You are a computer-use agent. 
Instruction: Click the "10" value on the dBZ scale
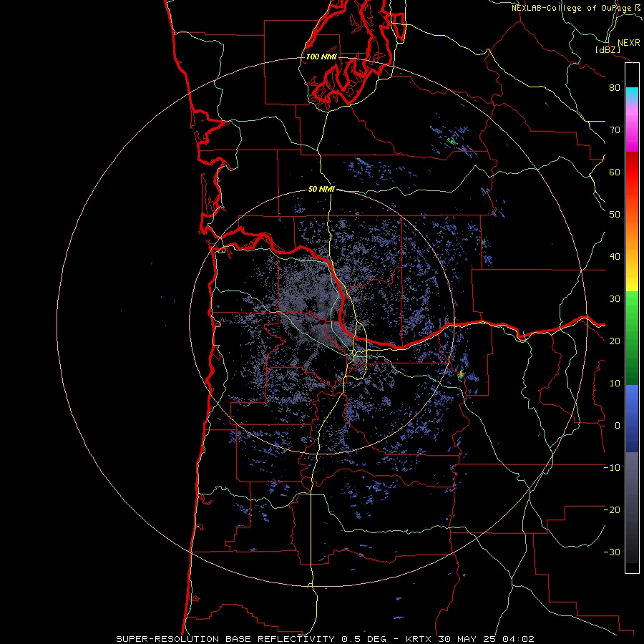click(x=615, y=384)
